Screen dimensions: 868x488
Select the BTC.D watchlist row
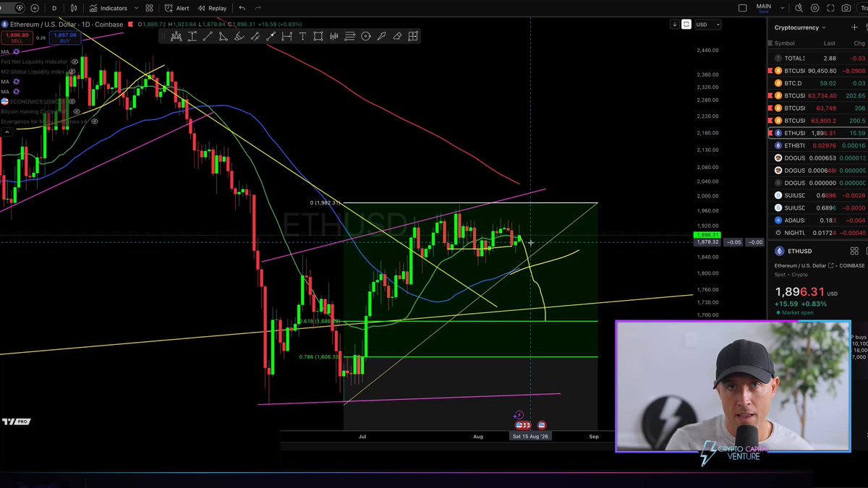pos(817,83)
